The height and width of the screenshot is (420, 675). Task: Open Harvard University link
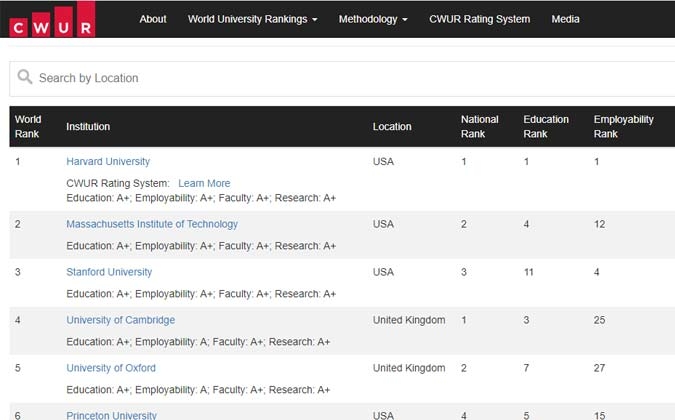coord(108,161)
